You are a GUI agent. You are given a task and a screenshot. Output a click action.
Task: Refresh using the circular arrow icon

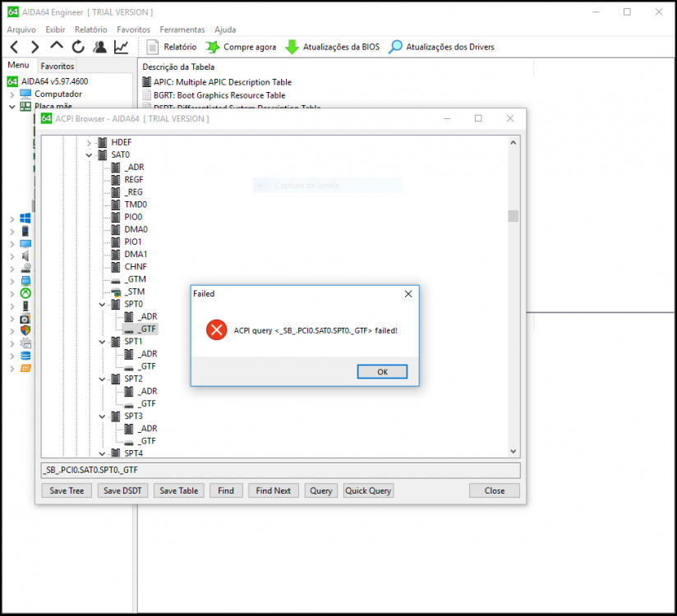[78, 47]
